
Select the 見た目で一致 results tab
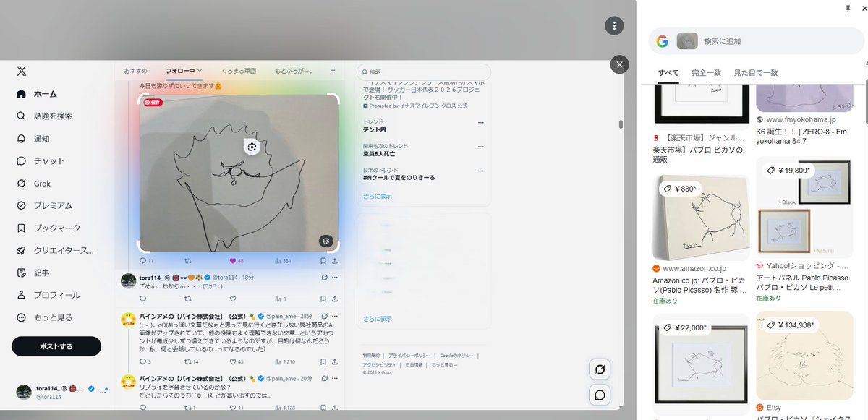coord(756,73)
